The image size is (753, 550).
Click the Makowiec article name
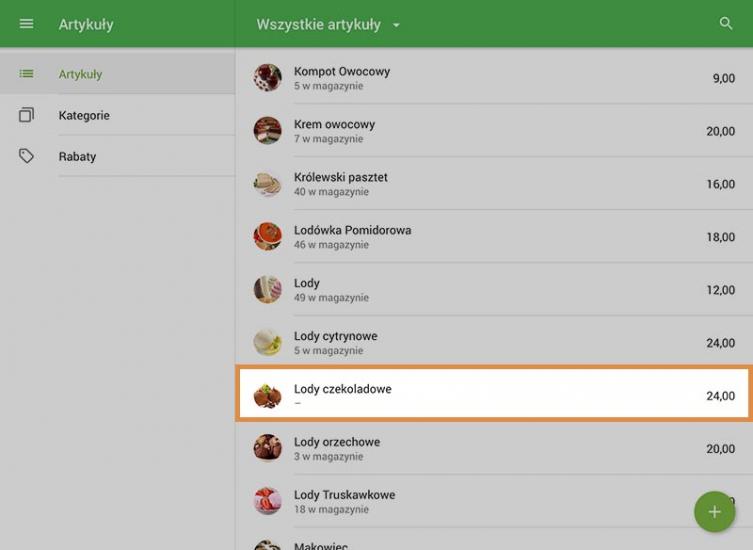click(x=320, y=546)
